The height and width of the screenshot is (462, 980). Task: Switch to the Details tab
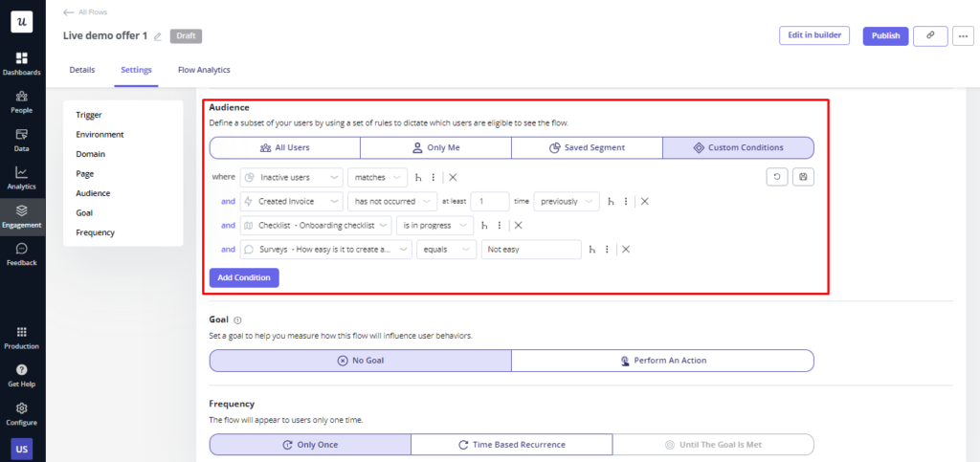82,70
